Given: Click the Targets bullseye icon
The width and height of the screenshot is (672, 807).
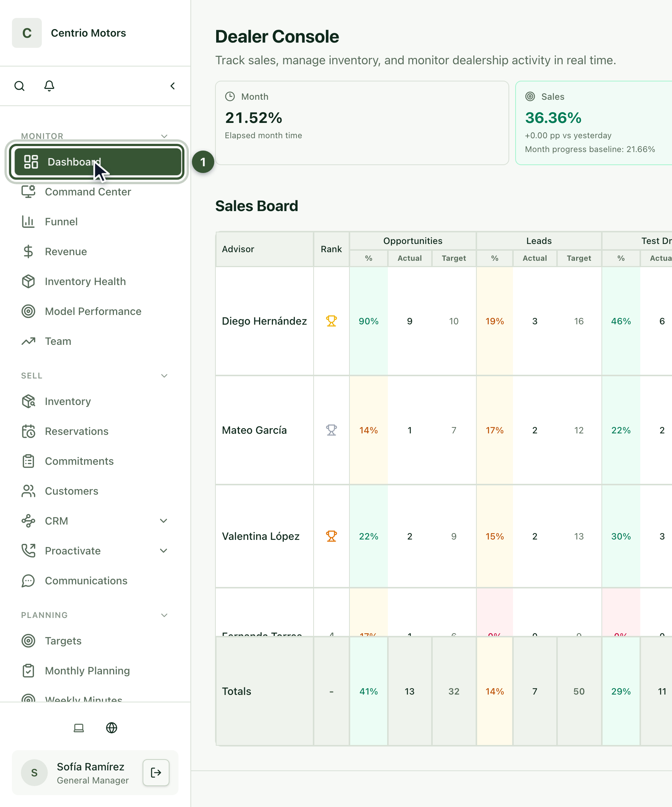Looking at the screenshot, I should (x=28, y=641).
